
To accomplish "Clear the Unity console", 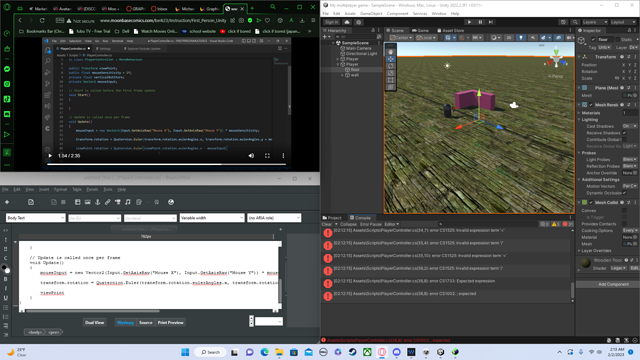I will pos(327,224).
